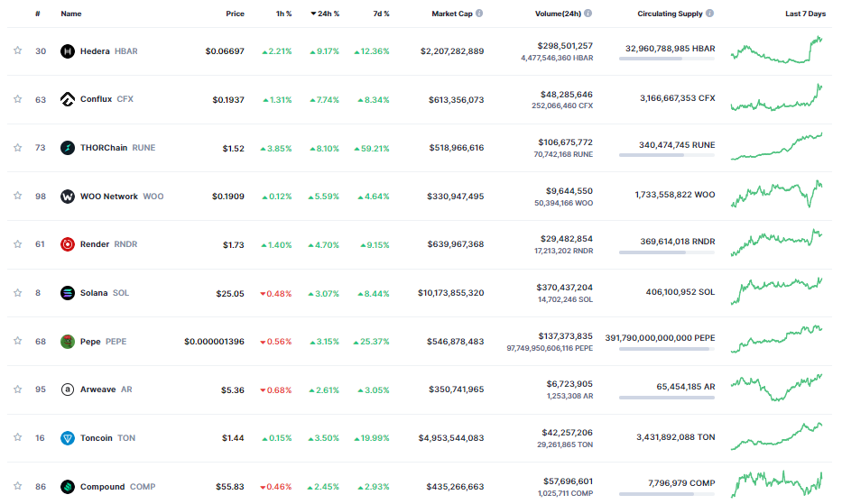The width and height of the screenshot is (842, 504).
Task: Click the Solana coin logo icon
Action: pos(67,293)
